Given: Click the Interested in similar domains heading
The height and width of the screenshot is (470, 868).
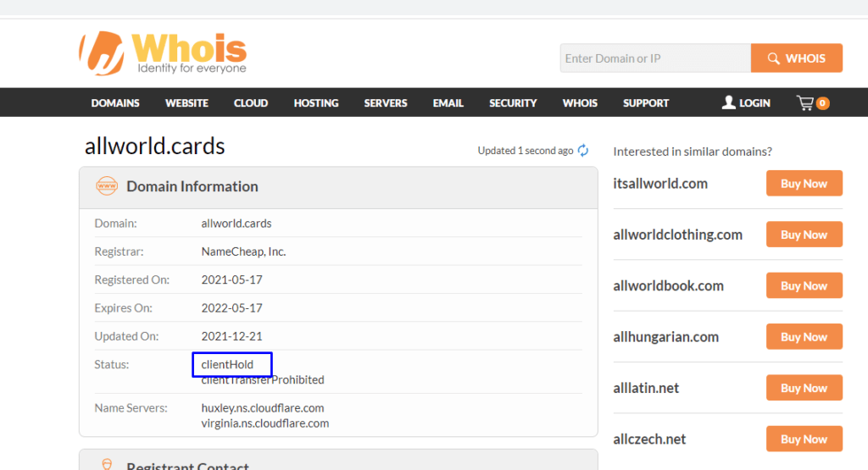Looking at the screenshot, I should (x=693, y=152).
